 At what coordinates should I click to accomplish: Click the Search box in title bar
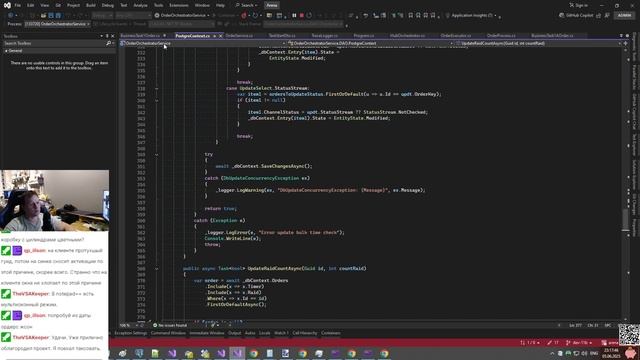[x=247, y=5]
